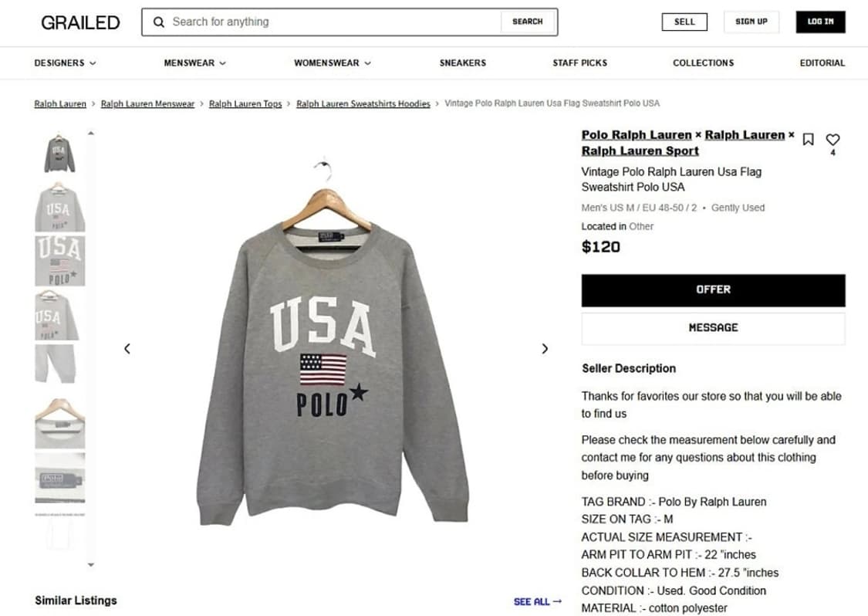Click the Message button
868x616 pixels.
tap(713, 328)
